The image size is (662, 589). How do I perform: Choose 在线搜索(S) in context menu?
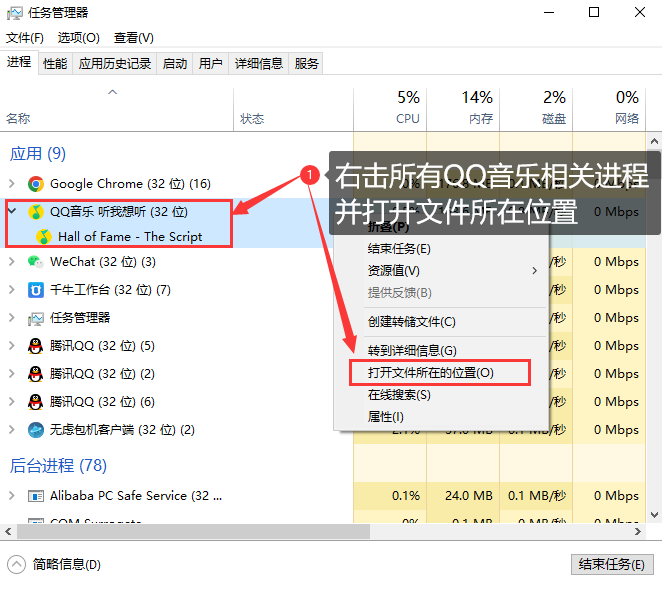click(x=441, y=395)
